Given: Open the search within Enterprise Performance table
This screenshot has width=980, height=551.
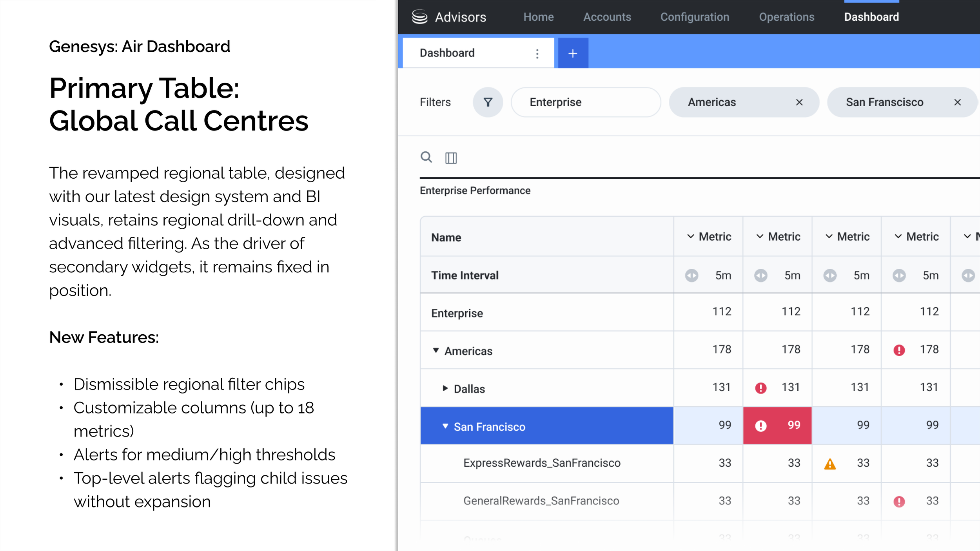Looking at the screenshot, I should (426, 158).
